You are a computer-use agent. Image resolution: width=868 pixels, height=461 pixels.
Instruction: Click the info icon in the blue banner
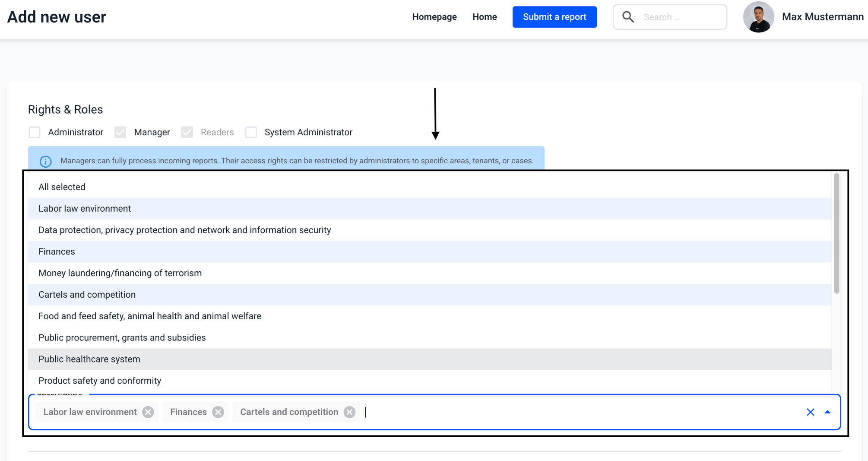point(46,161)
